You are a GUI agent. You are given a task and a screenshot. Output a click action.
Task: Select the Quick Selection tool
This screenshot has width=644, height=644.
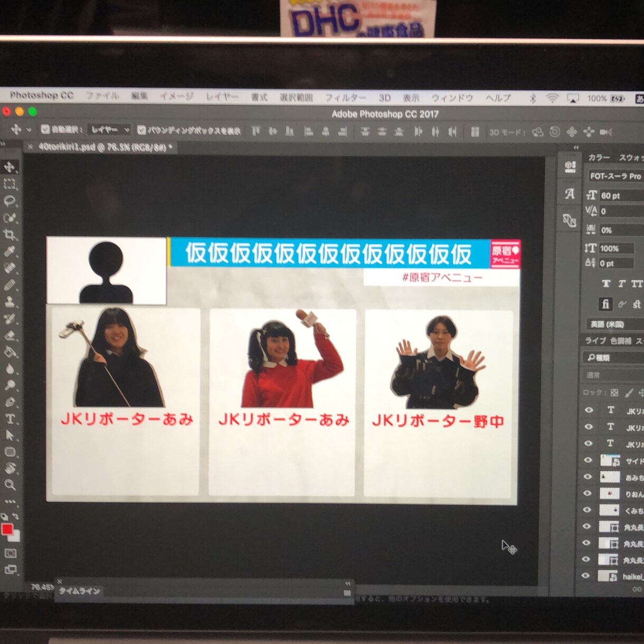[x=10, y=217]
